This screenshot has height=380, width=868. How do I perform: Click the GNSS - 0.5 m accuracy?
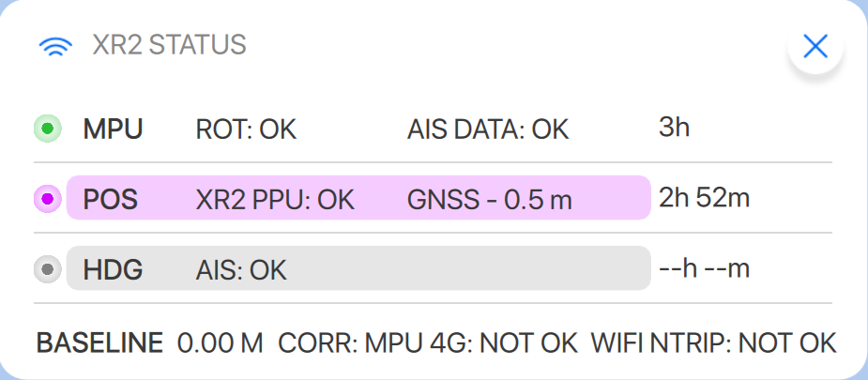pyautogui.click(x=489, y=199)
